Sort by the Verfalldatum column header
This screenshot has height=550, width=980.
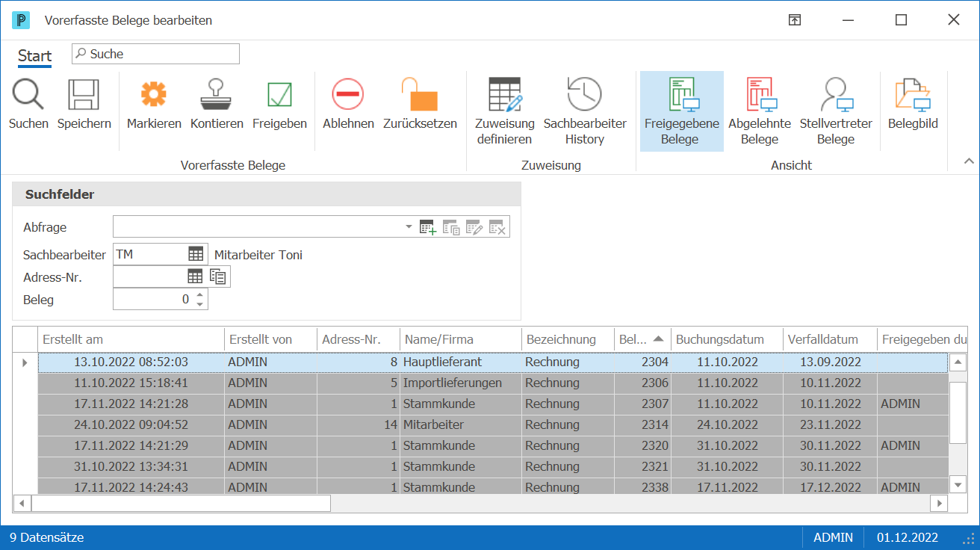[x=830, y=339]
